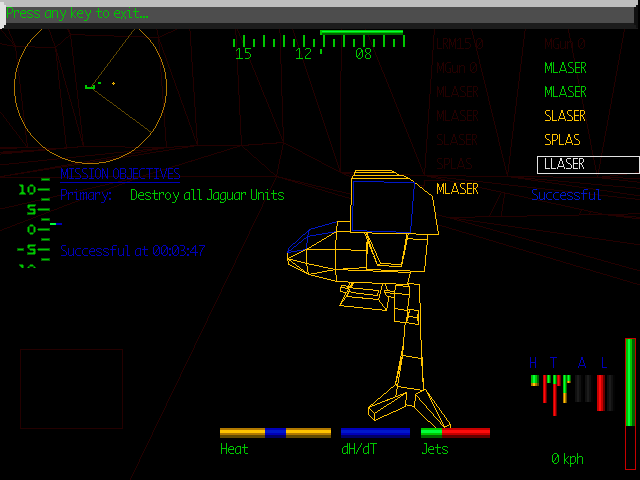Click the Heat label

click(x=234, y=449)
